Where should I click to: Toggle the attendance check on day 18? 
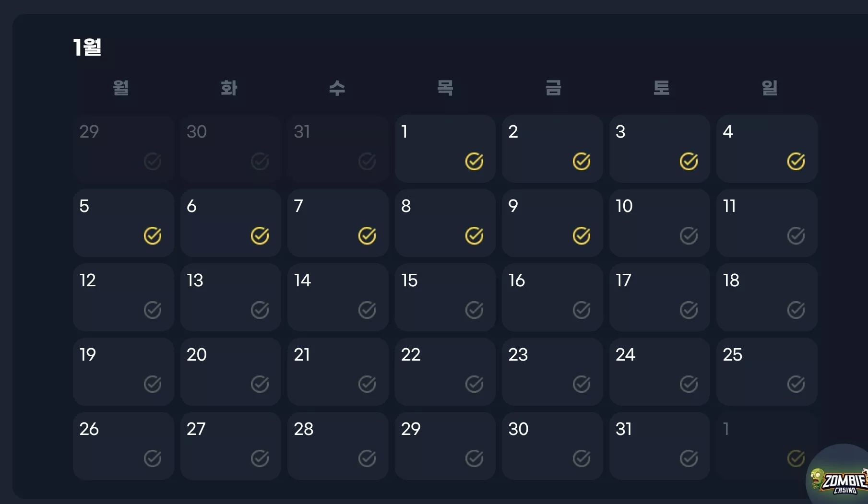796,310
